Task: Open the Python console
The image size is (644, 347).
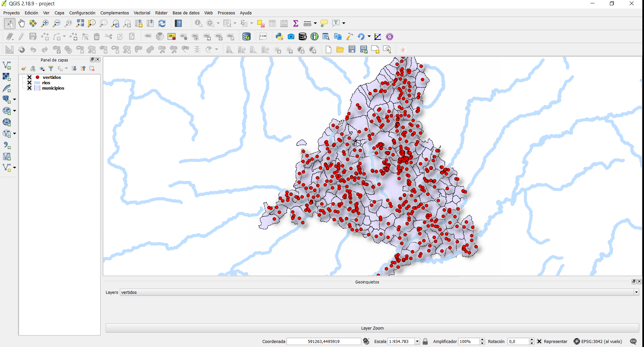Action: tap(279, 36)
